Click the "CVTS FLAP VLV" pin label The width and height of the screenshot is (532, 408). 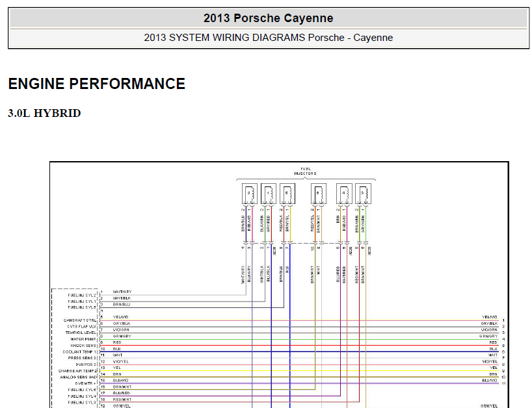(82, 327)
